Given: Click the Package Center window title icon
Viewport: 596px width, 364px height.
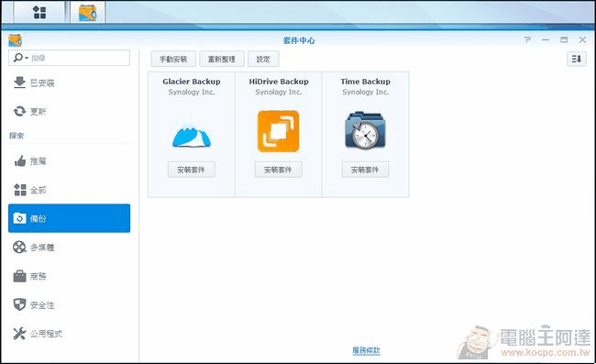Looking at the screenshot, I should pyautogui.click(x=16, y=40).
